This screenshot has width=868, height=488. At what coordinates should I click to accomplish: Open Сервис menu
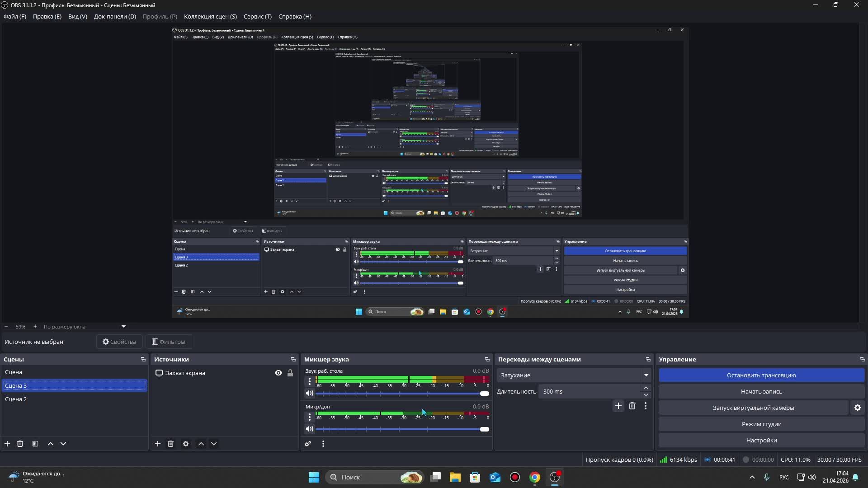(x=257, y=16)
